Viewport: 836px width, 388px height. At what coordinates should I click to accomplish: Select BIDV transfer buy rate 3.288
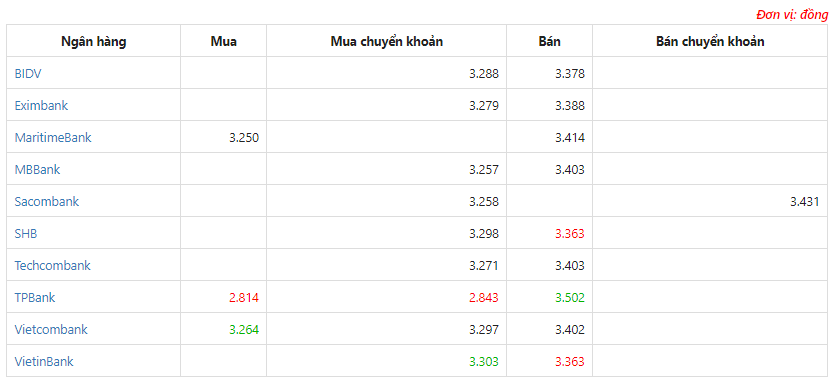click(484, 74)
